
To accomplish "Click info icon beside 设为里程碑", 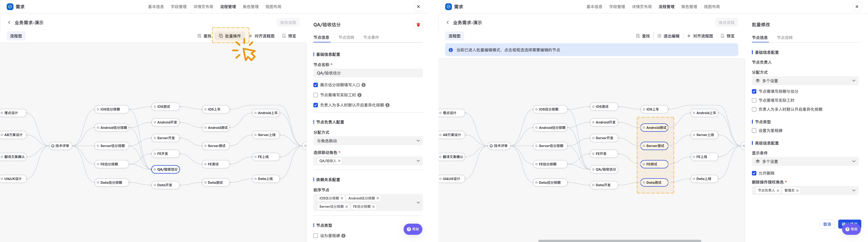I will pyautogui.click(x=343, y=236).
